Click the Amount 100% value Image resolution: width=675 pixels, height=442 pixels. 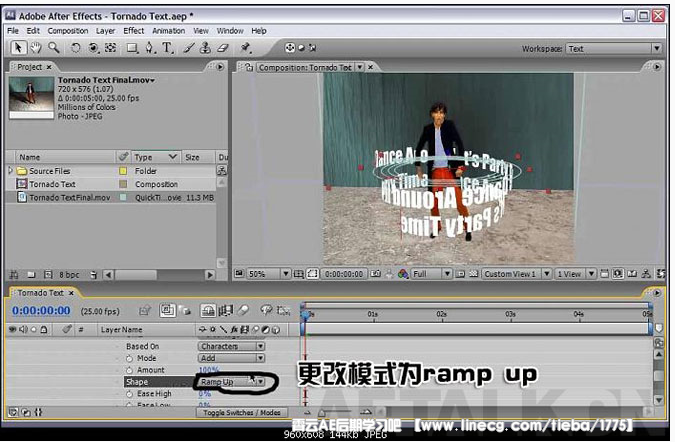coord(209,370)
